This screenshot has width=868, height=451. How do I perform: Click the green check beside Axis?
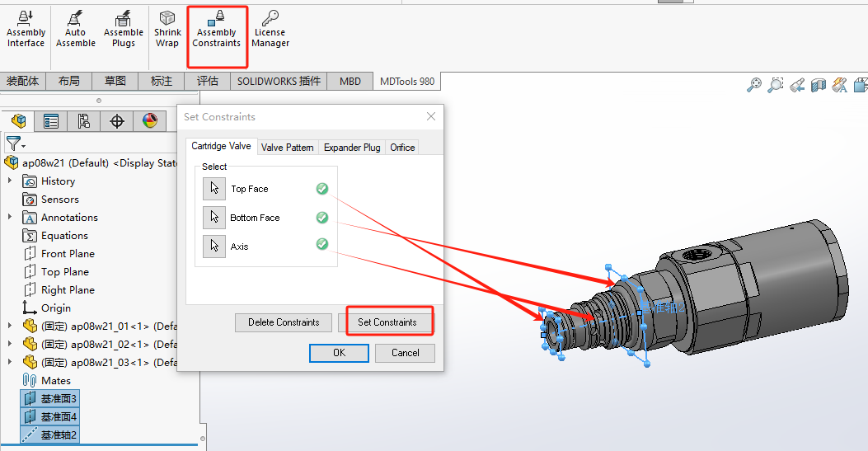coord(322,244)
